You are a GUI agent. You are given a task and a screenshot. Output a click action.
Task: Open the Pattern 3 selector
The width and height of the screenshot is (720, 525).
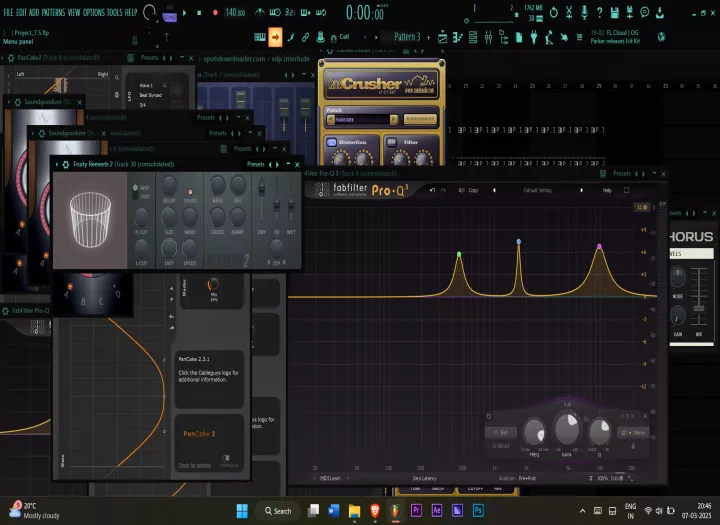pos(407,37)
